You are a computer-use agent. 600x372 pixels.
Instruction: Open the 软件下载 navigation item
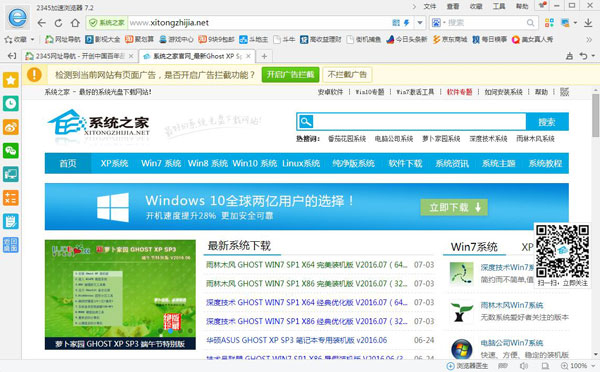click(405, 163)
